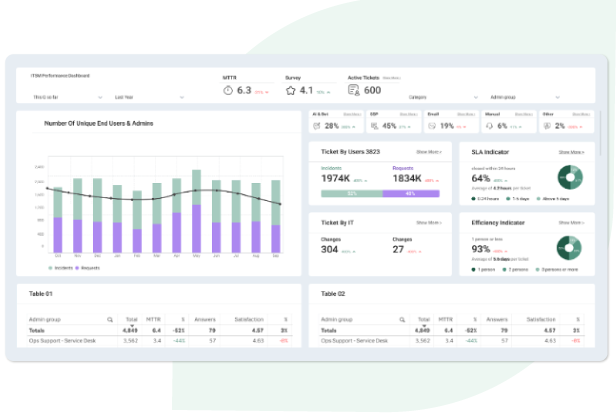Click the 1834K Requests value
The width and height of the screenshot is (616, 414).
pos(407,178)
